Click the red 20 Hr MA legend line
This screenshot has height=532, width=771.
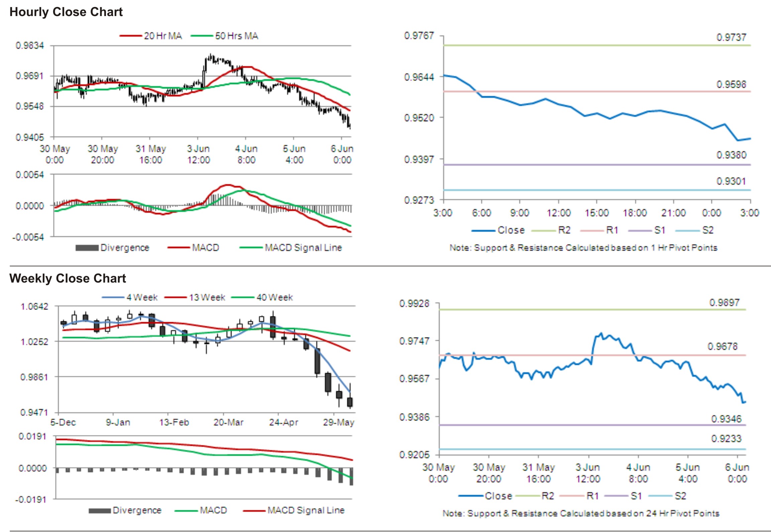[x=131, y=36]
